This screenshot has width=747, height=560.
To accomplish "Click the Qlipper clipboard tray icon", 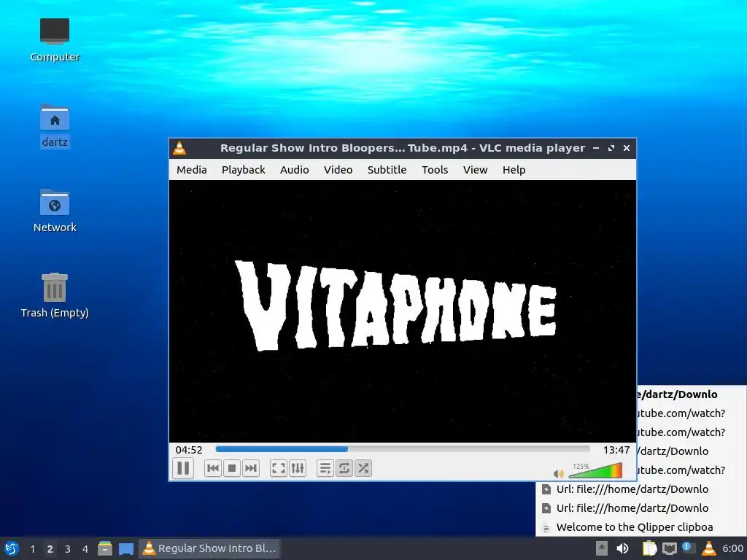I will [x=649, y=548].
